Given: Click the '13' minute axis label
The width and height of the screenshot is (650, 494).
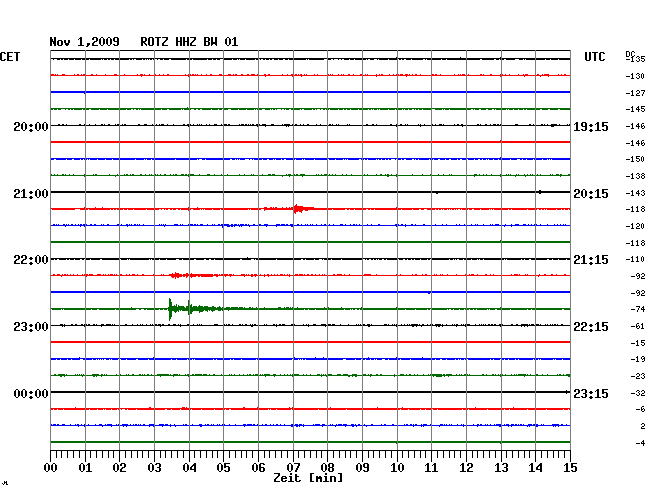Looking at the screenshot, I should coord(501,467).
